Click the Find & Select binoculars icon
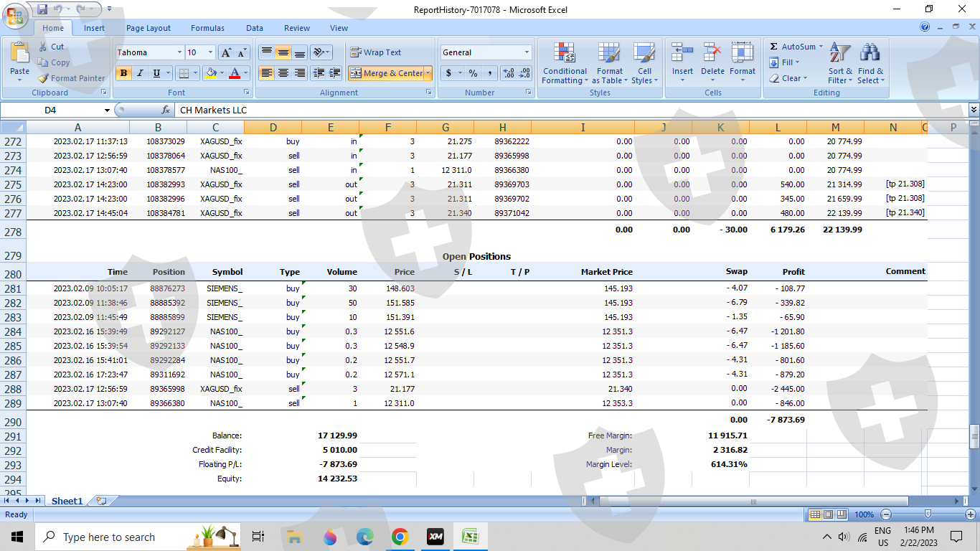This screenshot has height=551, width=980. (x=870, y=54)
